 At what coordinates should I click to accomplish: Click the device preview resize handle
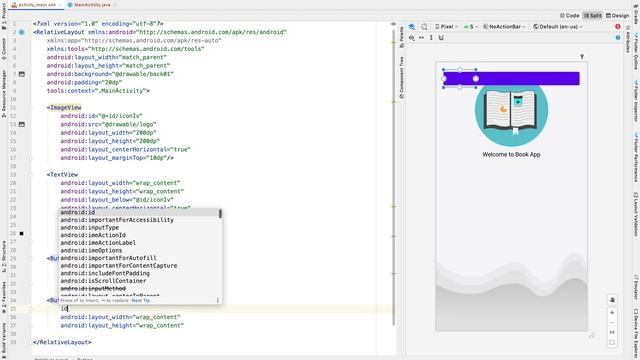pos(592,336)
